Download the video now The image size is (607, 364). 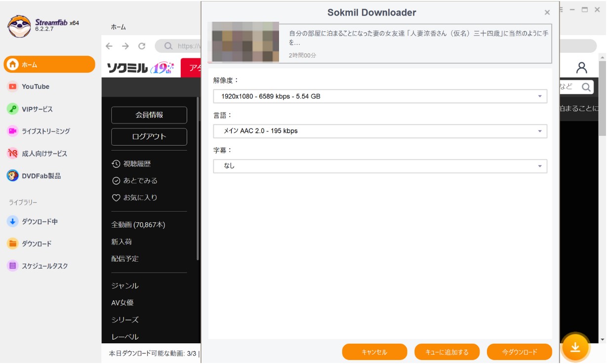520,352
